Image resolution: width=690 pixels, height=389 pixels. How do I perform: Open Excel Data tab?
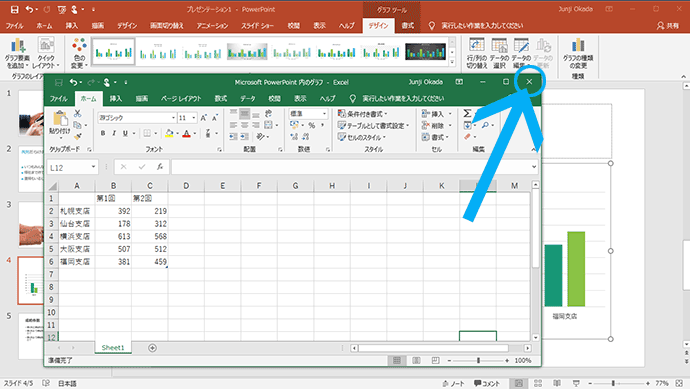tap(248, 99)
